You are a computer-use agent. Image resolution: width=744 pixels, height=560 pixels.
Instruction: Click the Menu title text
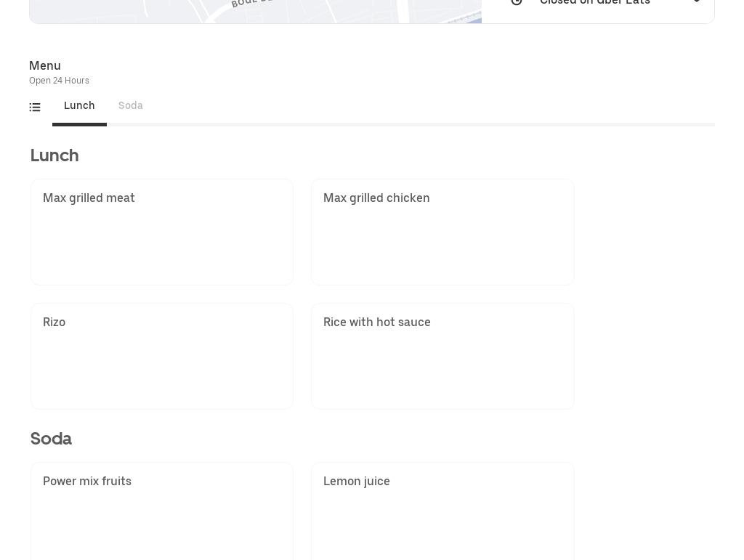[x=45, y=65]
